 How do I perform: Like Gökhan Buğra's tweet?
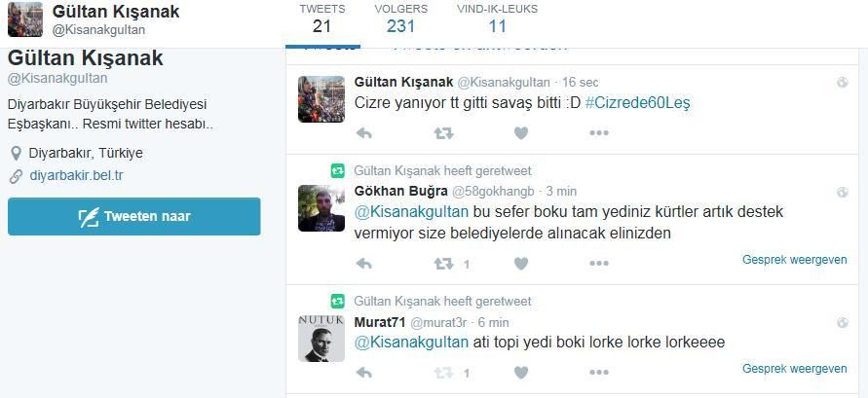point(521,264)
